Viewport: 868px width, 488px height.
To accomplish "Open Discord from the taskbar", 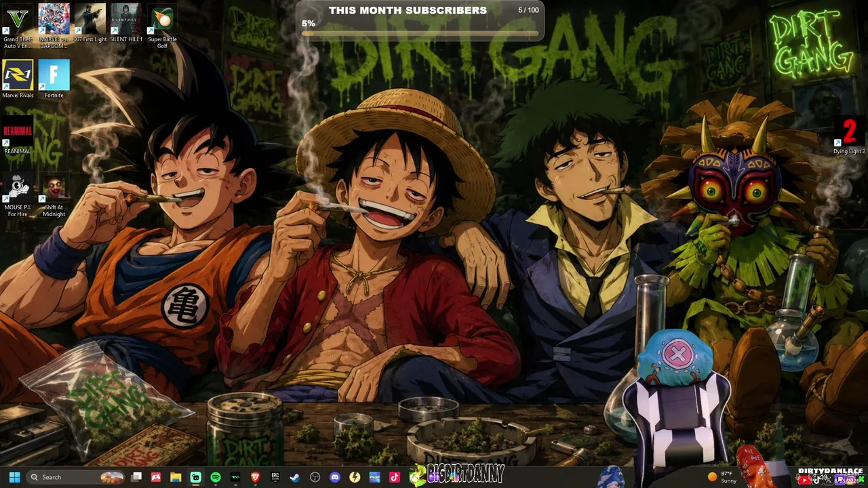I will (335, 477).
